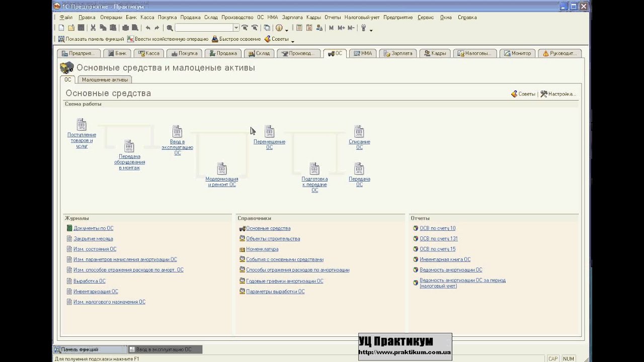Open Годовые графики амортизации ОС link
This screenshot has height=362, width=644.
point(285,281)
